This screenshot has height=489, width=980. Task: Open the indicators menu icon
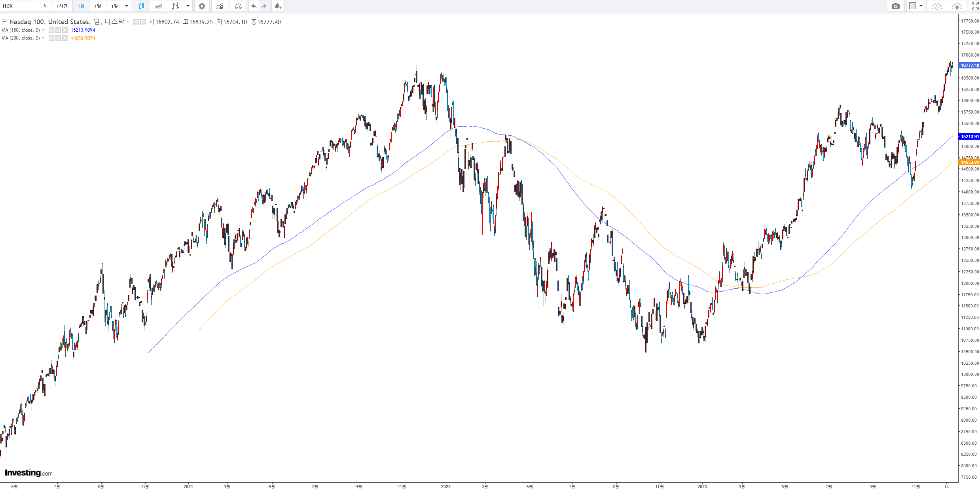tap(220, 6)
